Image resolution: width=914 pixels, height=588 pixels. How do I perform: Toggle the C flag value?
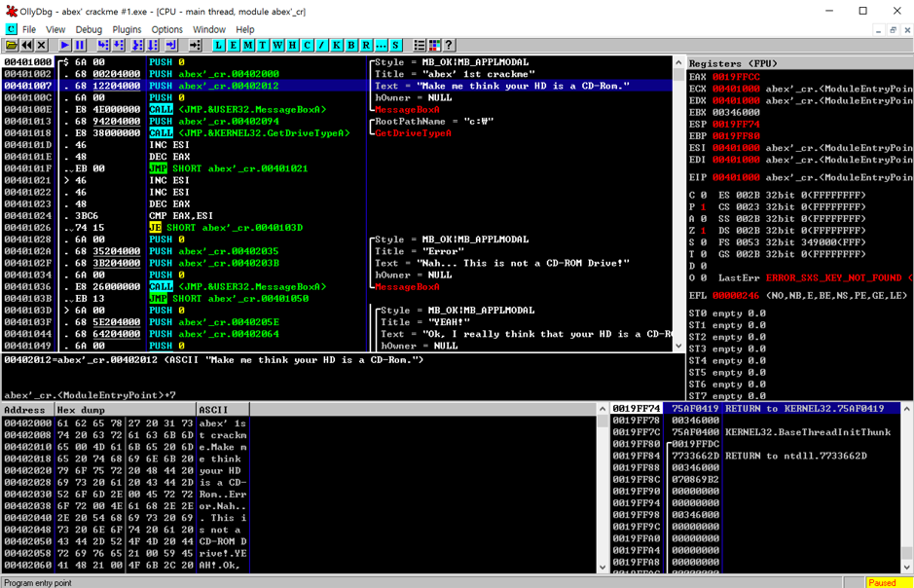(x=703, y=196)
